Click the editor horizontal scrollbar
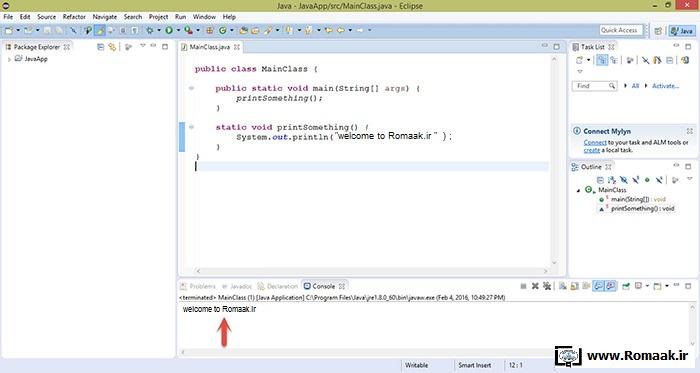The image size is (700, 373). (371, 271)
